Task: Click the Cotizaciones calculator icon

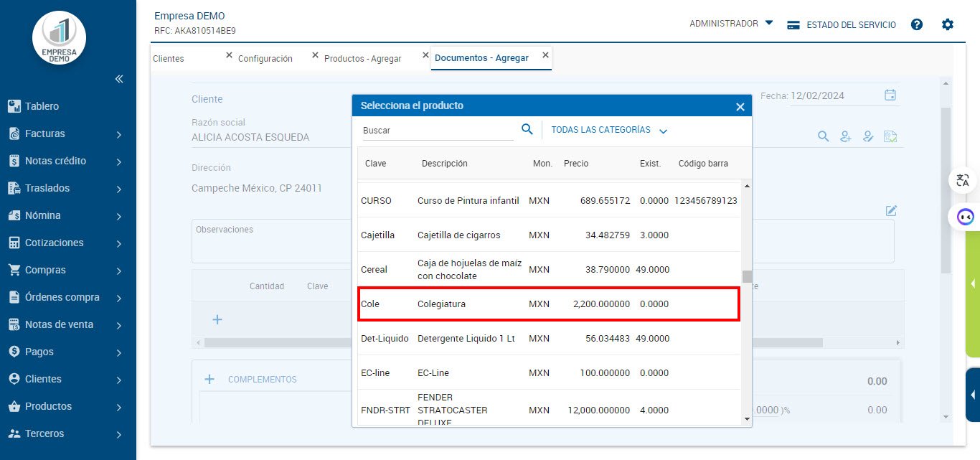Action: point(14,243)
